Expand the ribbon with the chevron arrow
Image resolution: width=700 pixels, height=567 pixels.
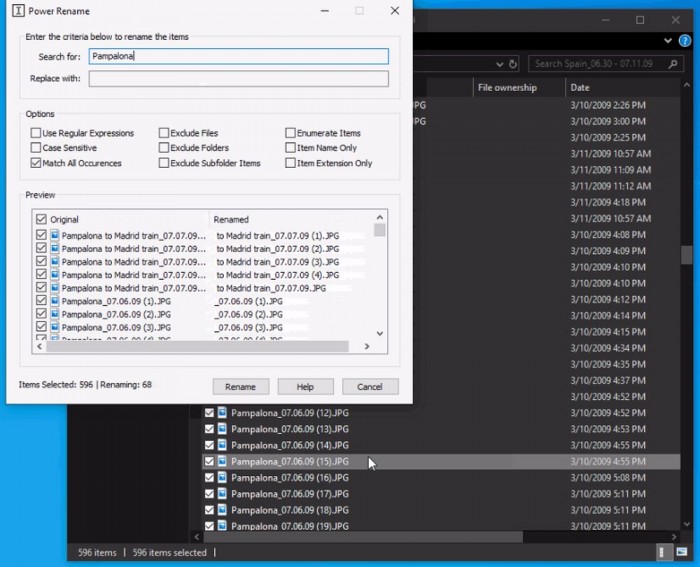click(x=669, y=40)
